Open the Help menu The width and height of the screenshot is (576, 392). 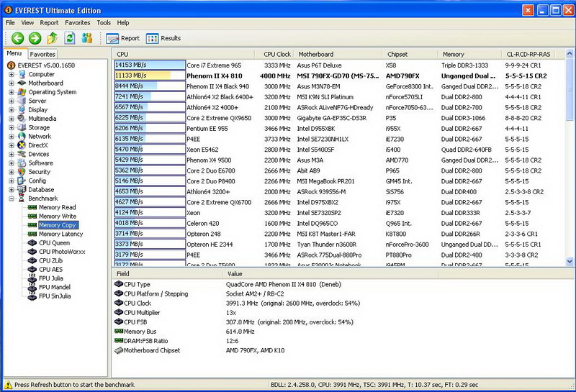pos(123,23)
